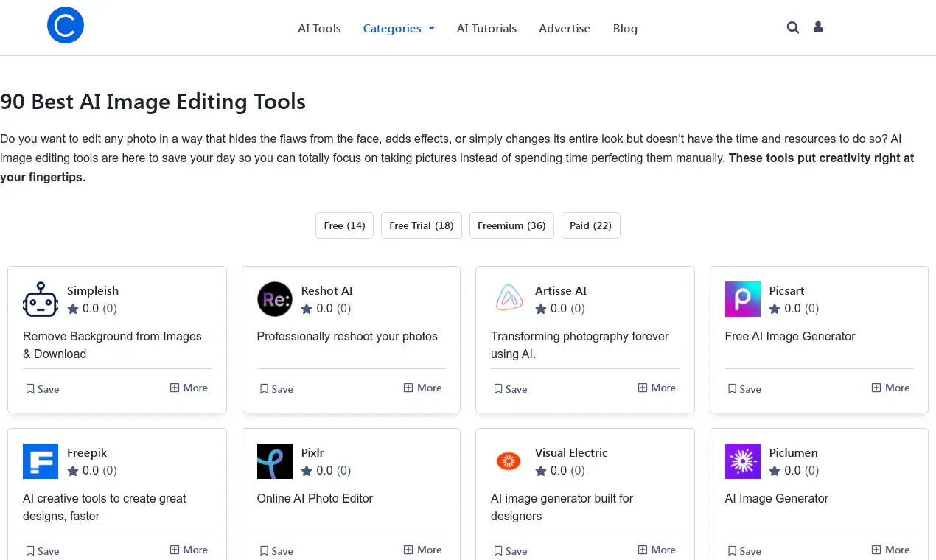Image resolution: width=936 pixels, height=560 pixels.
Task: Save Picsart to your list
Action: (x=744, y=389)
